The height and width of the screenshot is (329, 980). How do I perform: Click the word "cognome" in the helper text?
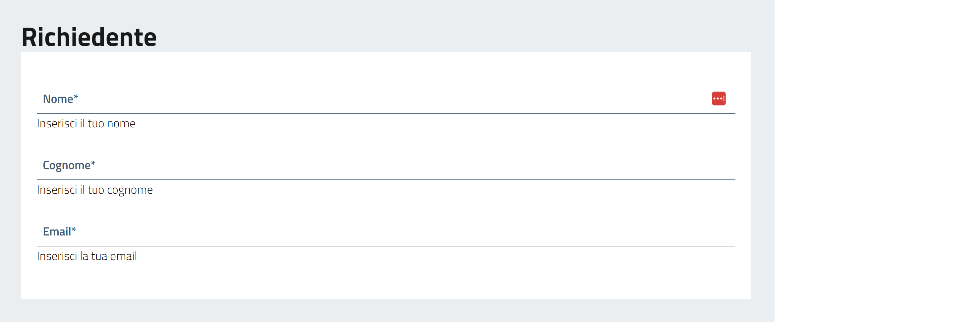pos(130,190)
